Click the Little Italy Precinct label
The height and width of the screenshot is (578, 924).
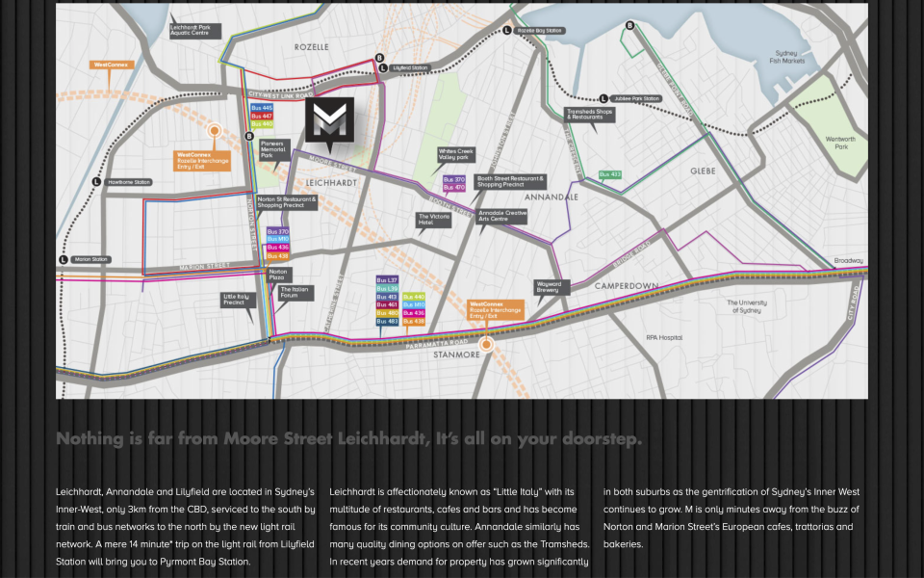pos(238,300)
